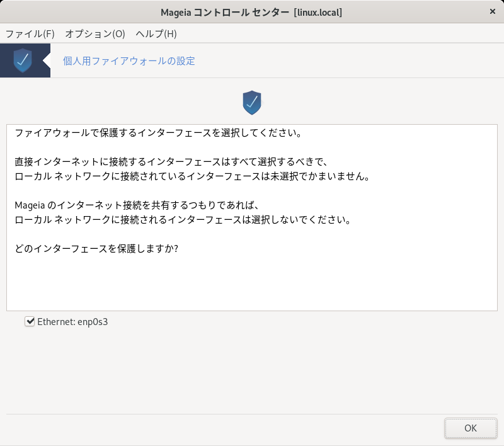The image size is (504, 446).
Task: Click the line どのインターフェースを保護しますか?
Action: [96, 248]
